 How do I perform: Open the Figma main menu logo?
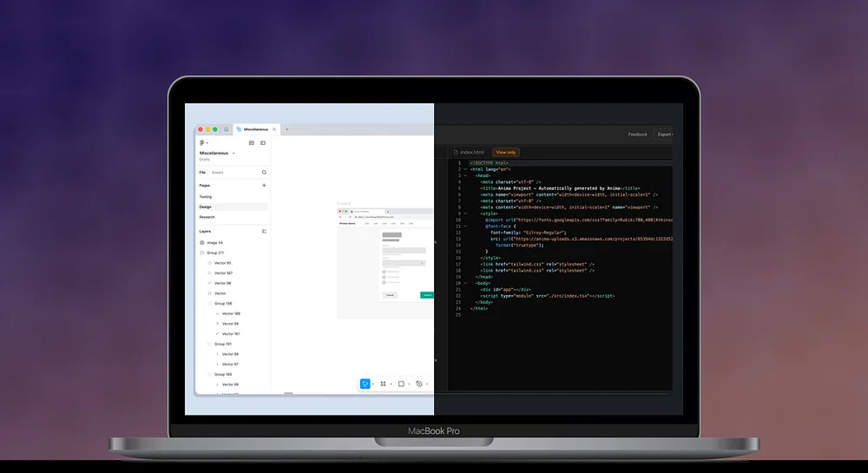(202, 142)
